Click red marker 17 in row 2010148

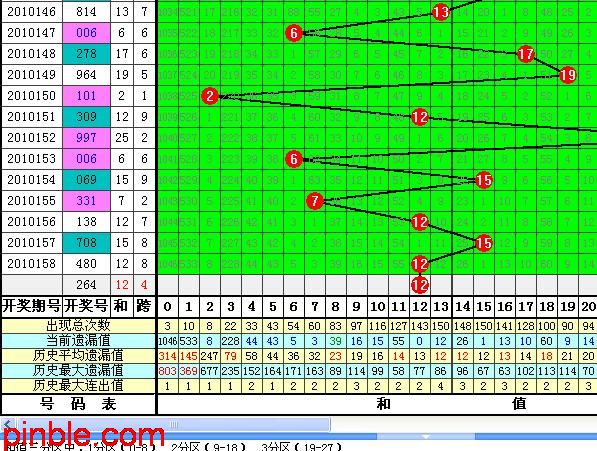(525, 54)
